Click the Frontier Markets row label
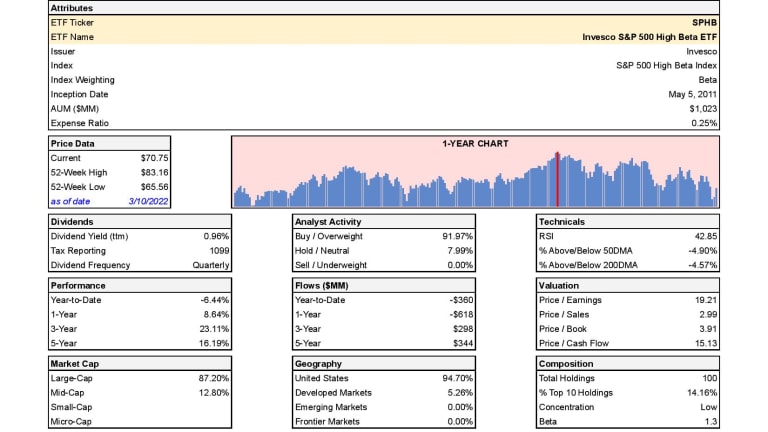Image resolution: width=768 pixels, height=432 pixels. click(327, 422)
